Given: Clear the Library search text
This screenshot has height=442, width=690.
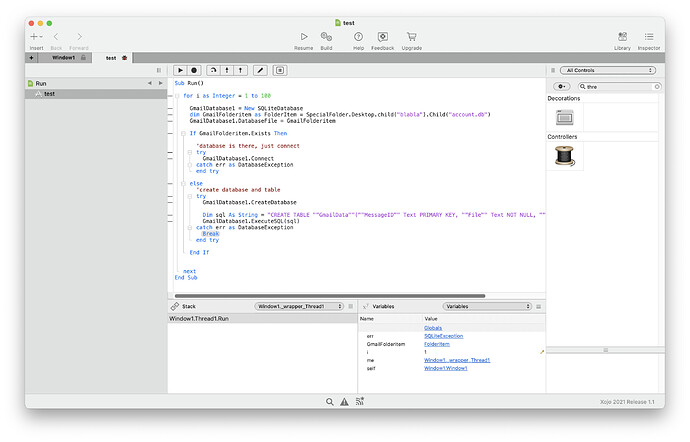Looking at the screenshot, I should [657, 87].
